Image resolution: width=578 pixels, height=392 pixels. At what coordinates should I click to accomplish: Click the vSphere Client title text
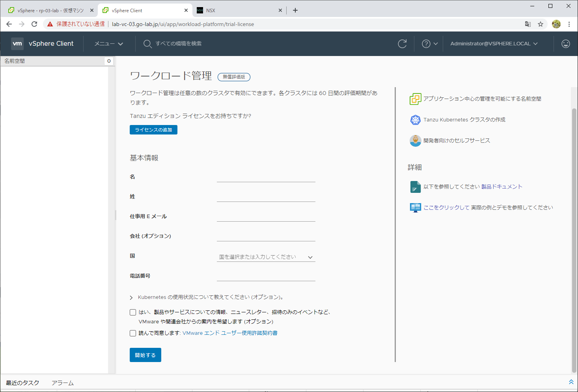tap(51, 44)
